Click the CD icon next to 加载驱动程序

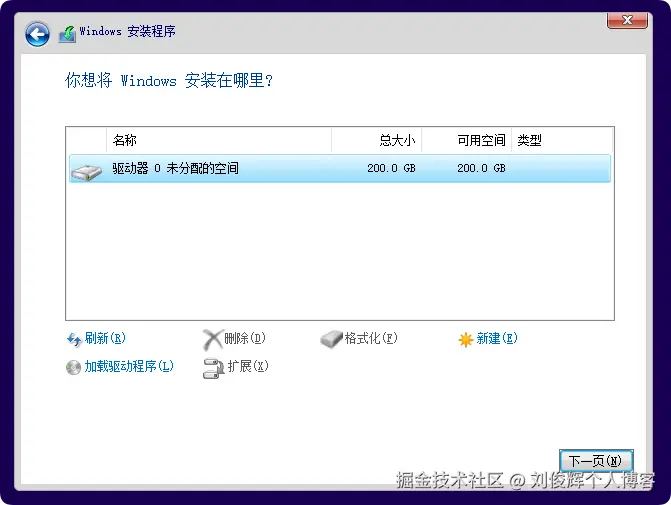(73, 367)
